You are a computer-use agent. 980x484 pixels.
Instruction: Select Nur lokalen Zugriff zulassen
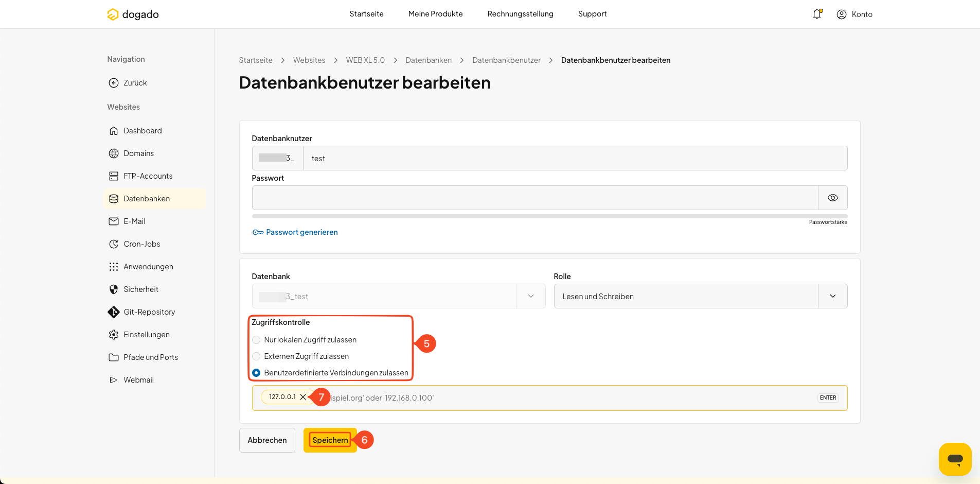point(256,340)
